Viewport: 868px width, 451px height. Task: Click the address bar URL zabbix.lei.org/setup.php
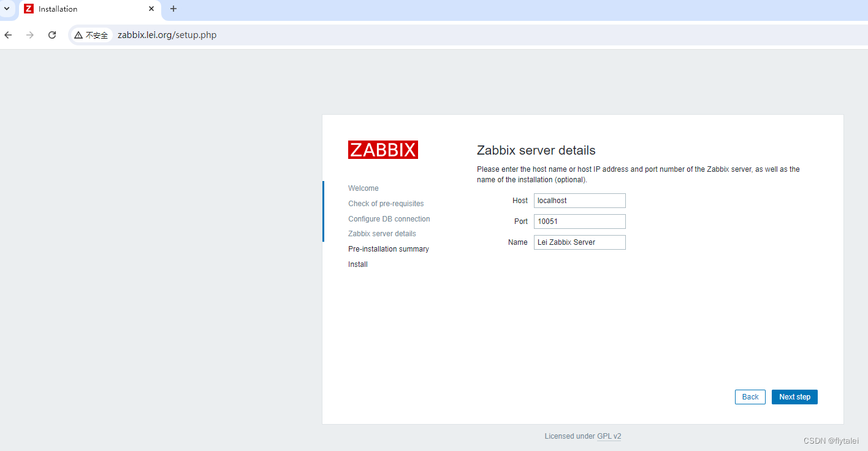pos(167,35)
